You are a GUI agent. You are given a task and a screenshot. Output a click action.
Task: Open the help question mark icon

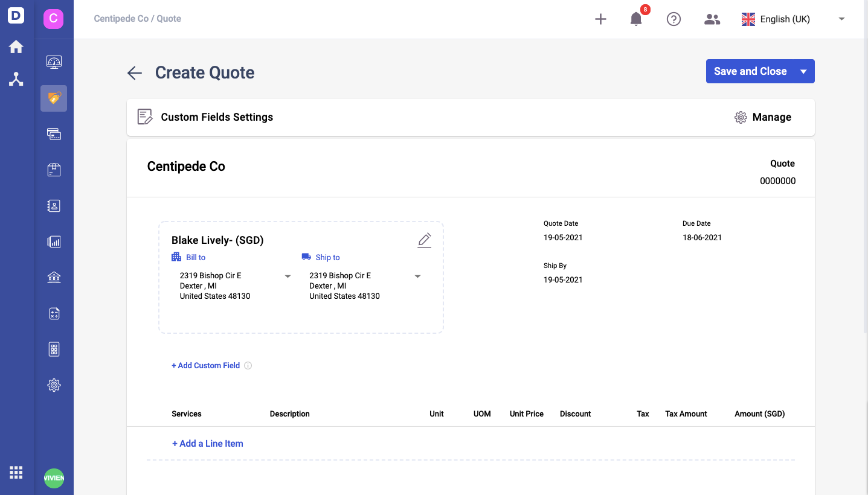(674, 19)
